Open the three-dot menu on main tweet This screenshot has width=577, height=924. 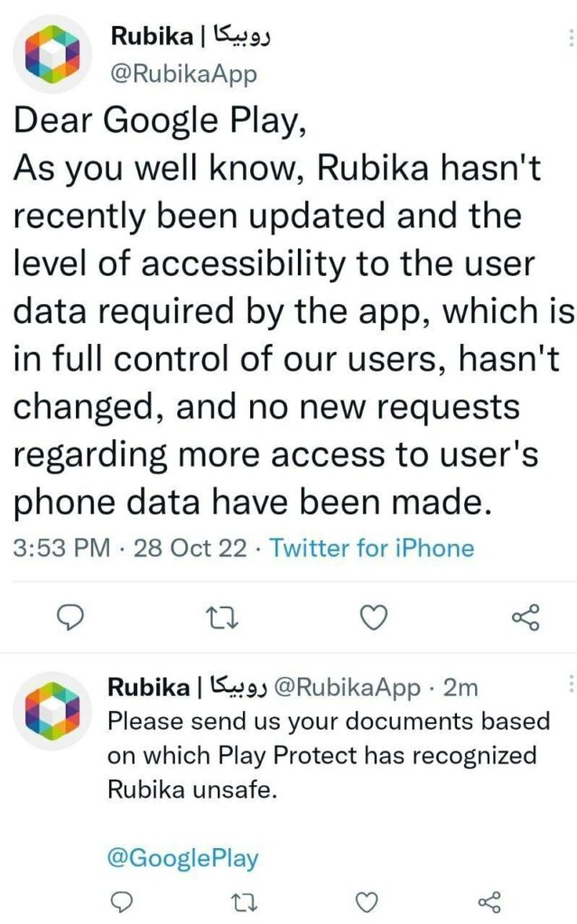570,38
